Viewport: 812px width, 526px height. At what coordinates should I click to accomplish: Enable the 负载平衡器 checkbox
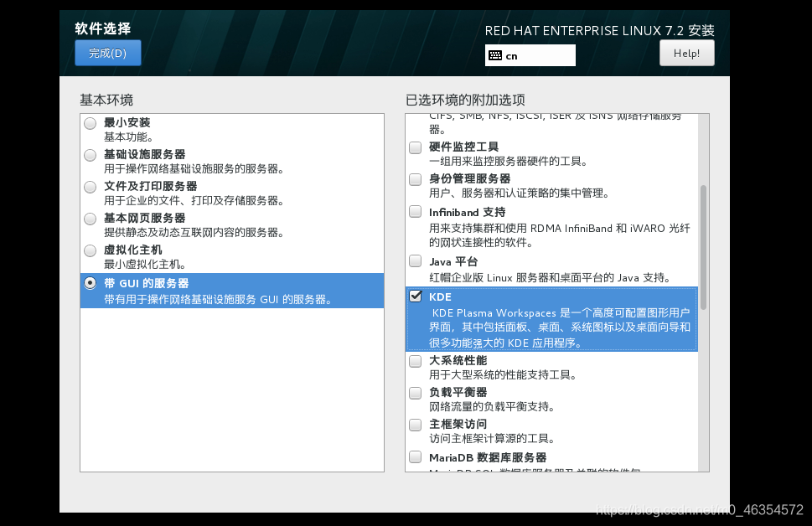[416, 393]
